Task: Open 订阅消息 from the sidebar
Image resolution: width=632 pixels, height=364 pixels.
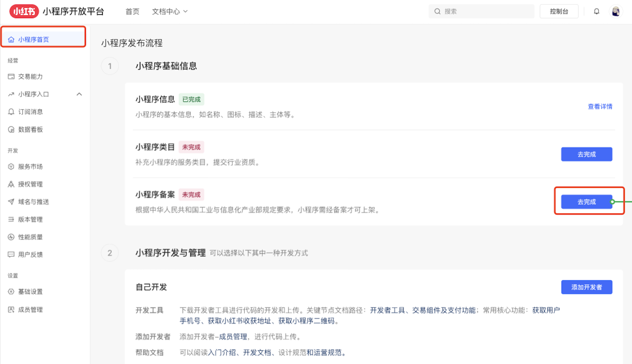Action: point(30,112)
